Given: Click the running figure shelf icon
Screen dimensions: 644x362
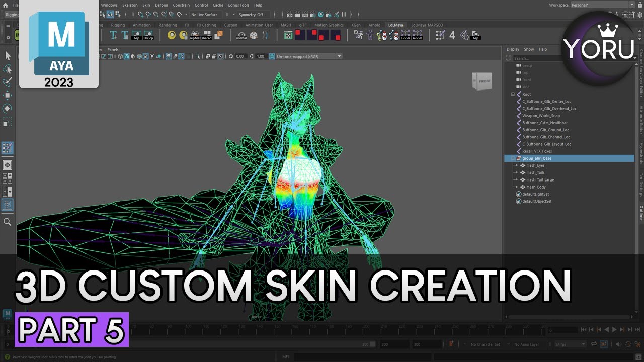Looking at the screenshot, I should 358,35.
